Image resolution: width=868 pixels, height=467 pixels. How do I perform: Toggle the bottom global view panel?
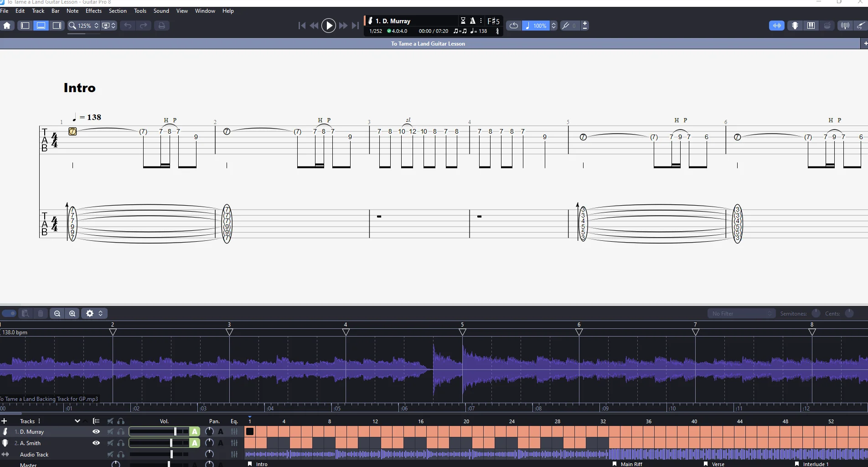point(41,26)
